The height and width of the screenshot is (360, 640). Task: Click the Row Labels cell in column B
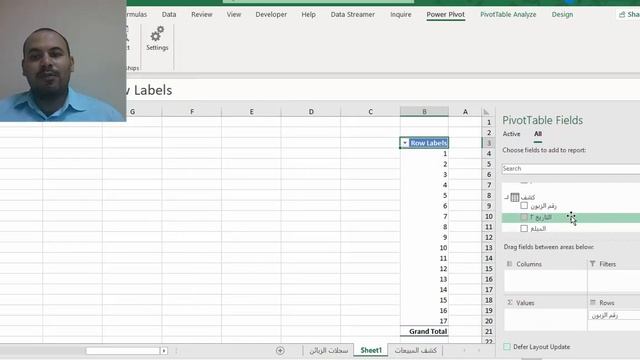point(424,143)
